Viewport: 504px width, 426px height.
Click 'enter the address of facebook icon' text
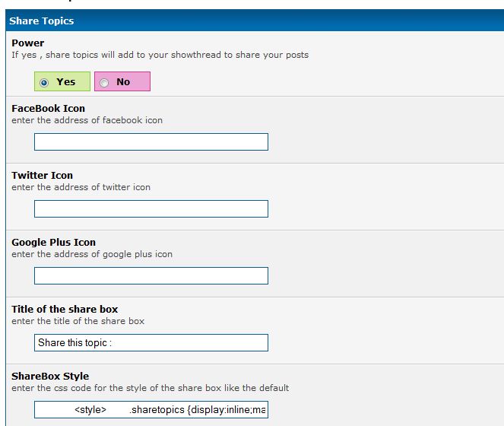87,120
